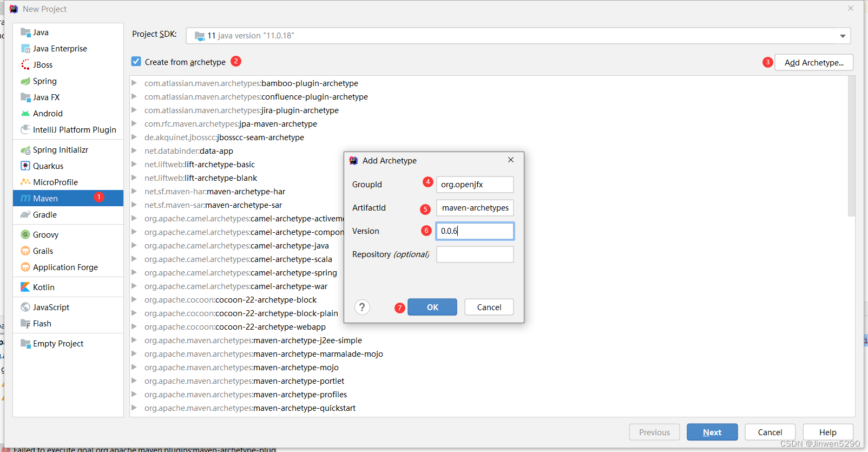Select the Java Enterprise entry
Viewport: 868px width, 452px height.
coord(68,49)
